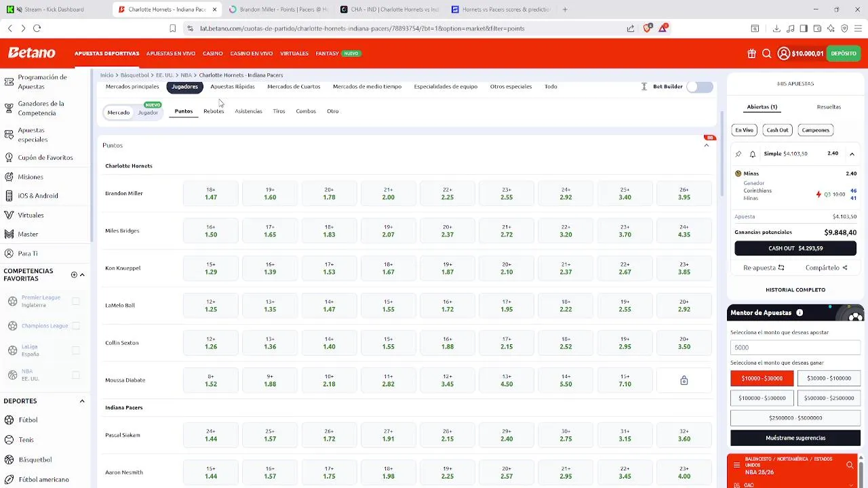Bookmark the page with bookmark icon
This screenshot has height=488, width=868.
pos(173,28)
